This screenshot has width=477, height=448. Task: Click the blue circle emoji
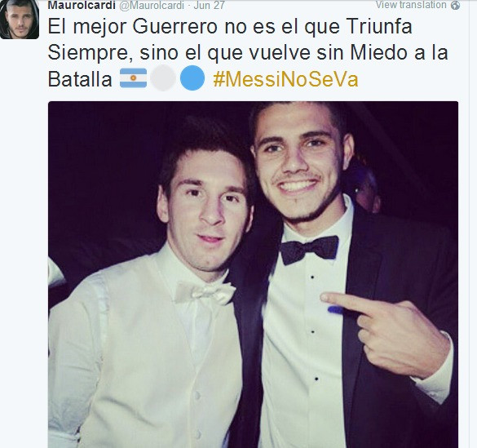click(x=192, y=78)
